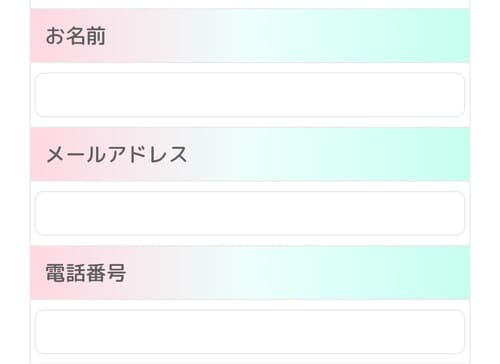Click the お名前 input field
Image resolution: width=500 pixels, height=364 pixels.
[x=250, y=95]
